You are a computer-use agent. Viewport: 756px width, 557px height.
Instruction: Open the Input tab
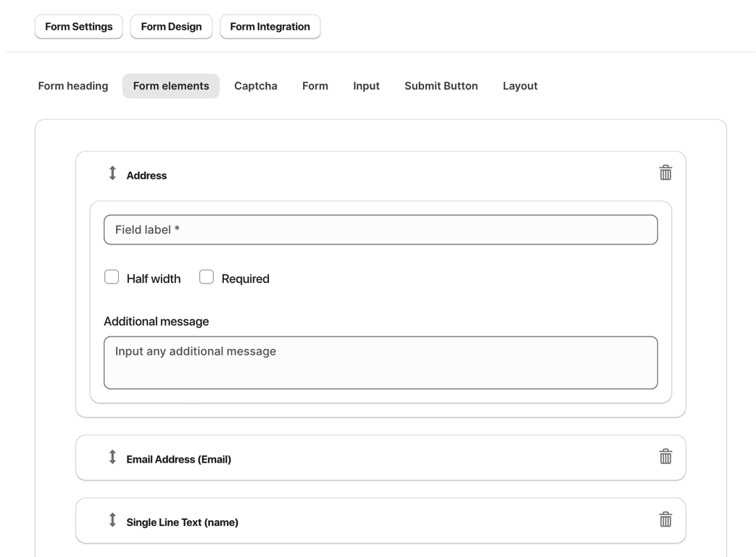366,86
